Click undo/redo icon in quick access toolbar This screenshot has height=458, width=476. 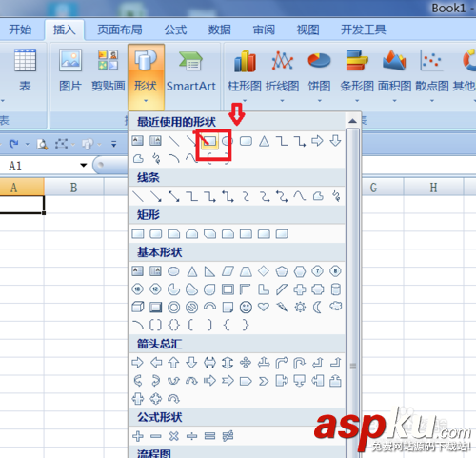[x=14, y=144]
